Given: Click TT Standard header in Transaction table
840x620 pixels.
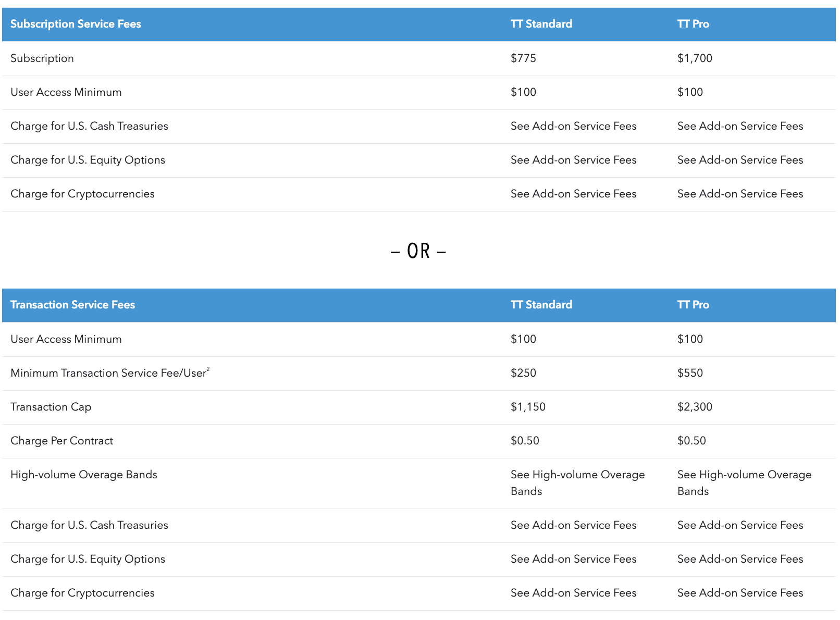Looking at the screenshot, I should 541,305.
